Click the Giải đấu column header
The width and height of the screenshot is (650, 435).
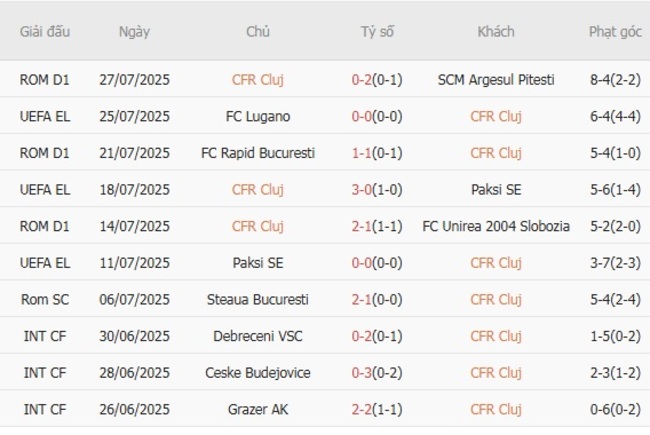tap(44, 31)
